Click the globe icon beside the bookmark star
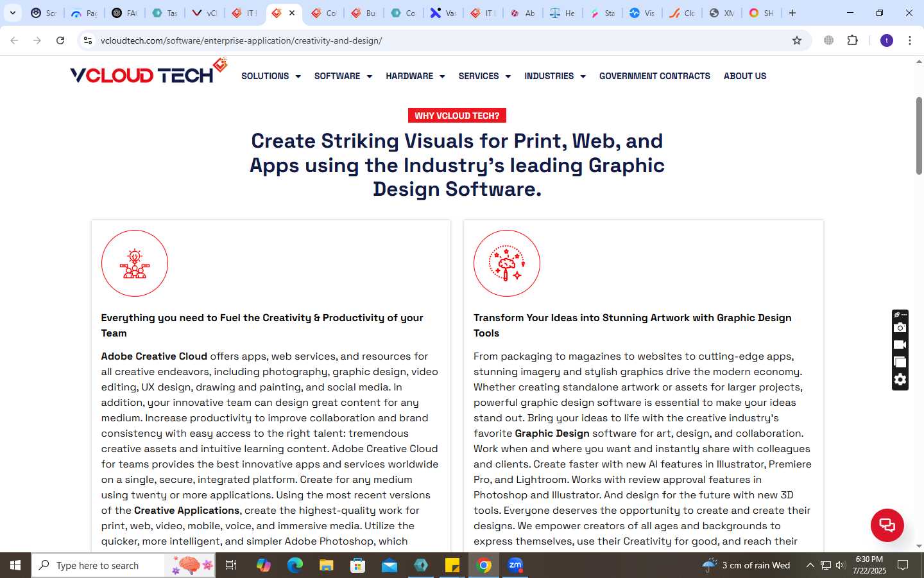The image size is (924, 578). coord(829,40)
